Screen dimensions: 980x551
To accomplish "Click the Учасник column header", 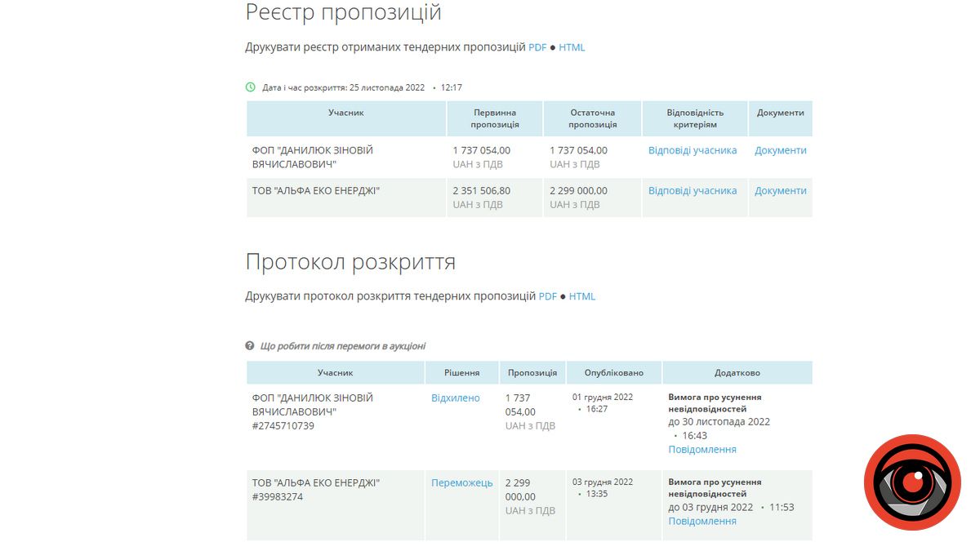I will pyautogui.click(x=335, y=372).
